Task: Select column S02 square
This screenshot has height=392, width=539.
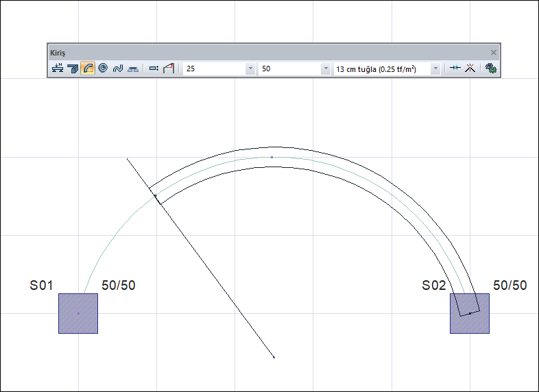Action: 469,313
